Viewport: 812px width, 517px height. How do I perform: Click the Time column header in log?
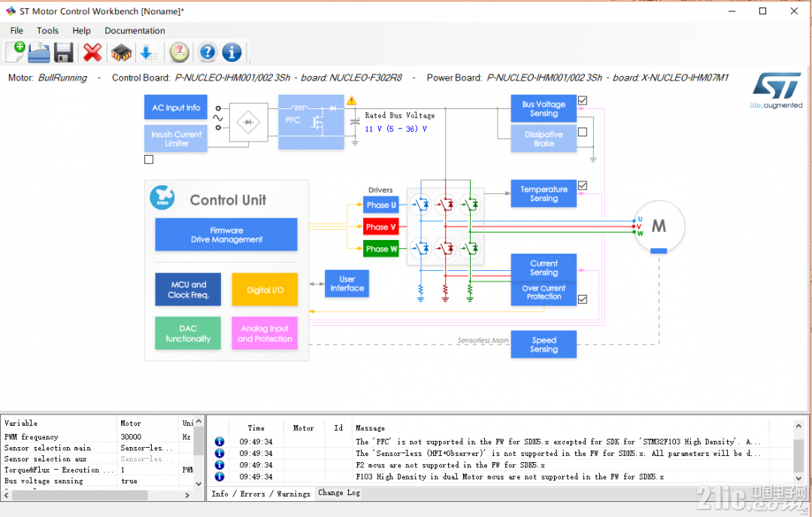coord(256,427)
